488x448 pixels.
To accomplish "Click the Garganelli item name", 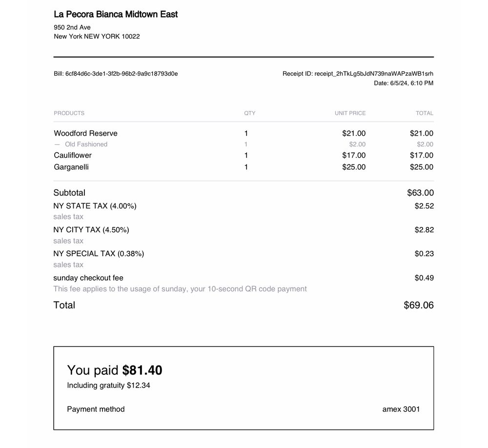I will click(71, 167).
